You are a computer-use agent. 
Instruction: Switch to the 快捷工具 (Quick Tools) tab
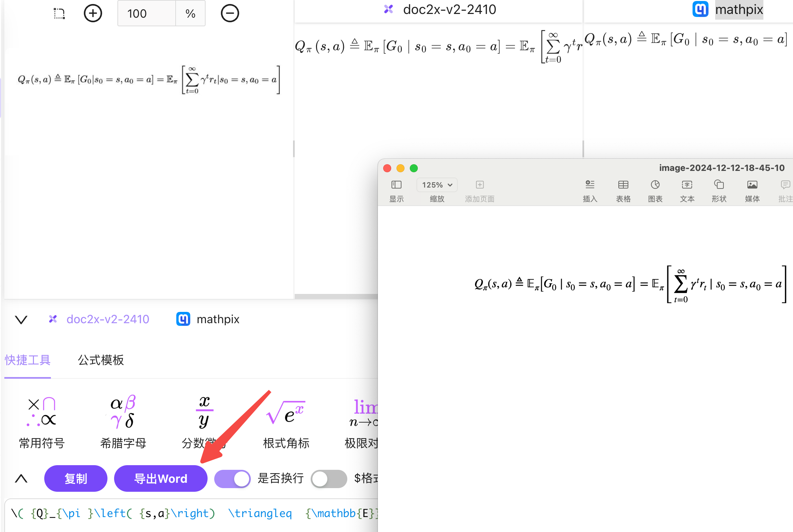click(x=28, y=359)
